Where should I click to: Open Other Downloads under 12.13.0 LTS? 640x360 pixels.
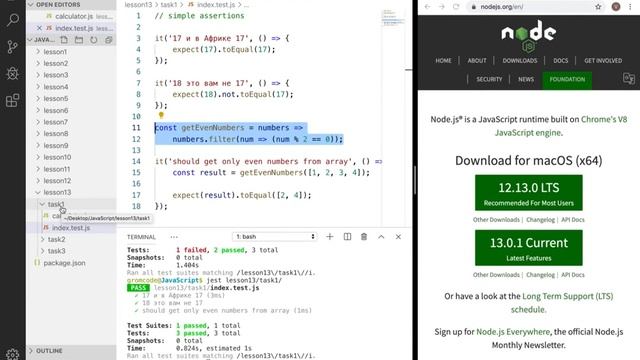(x=496, y=220)
